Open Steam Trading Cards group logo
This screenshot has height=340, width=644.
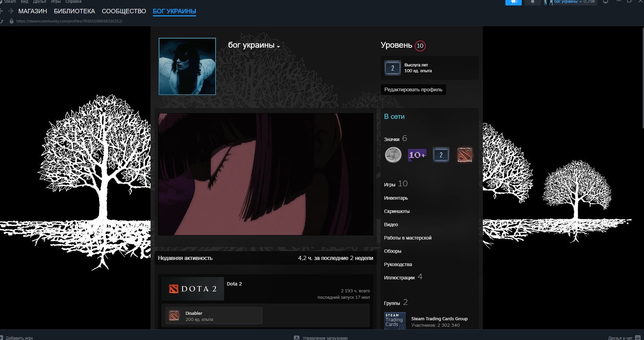(x=395, y=321)
